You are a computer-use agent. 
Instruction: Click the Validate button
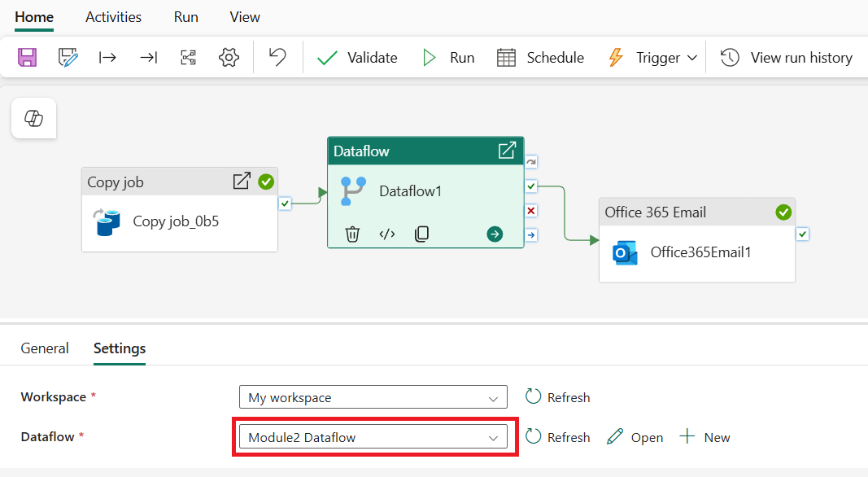pyautogui.click(x=357, y=58)
